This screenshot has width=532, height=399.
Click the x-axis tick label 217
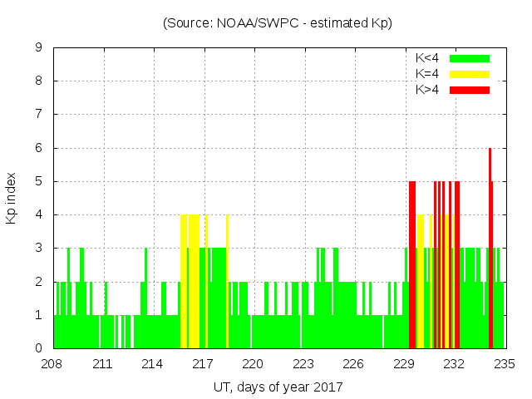click(x=203, y=363)
